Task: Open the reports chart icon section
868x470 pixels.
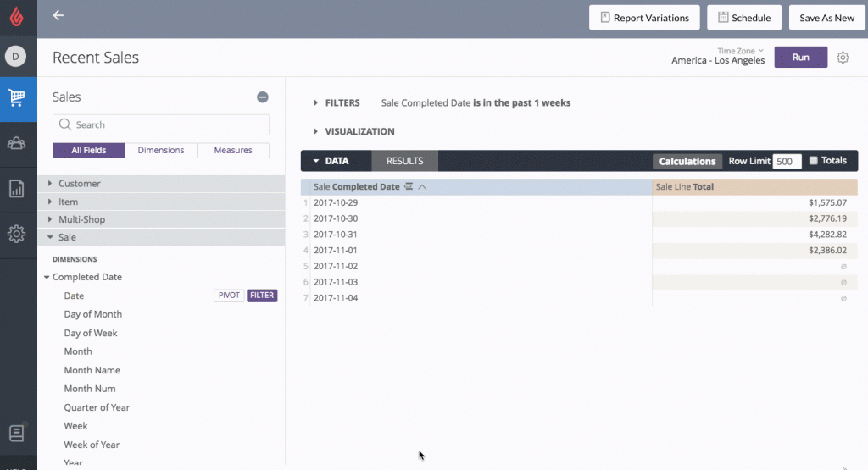Action: (17, 189)
